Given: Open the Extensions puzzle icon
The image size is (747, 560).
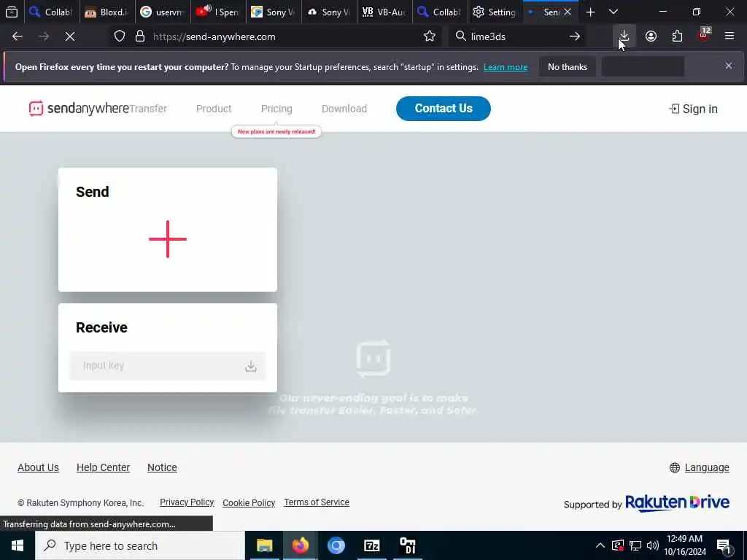Looking at the screenshot, I should pos(677,36).
